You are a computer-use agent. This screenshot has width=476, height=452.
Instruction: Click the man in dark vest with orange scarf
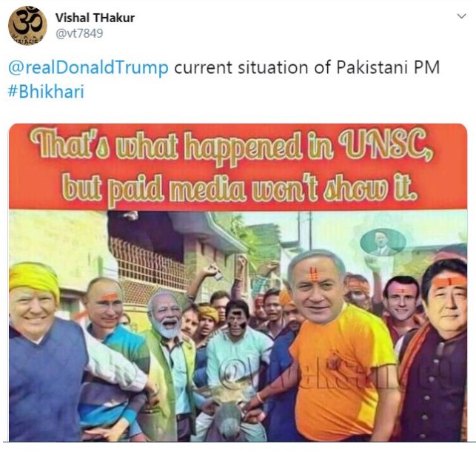tap(438, 352)
